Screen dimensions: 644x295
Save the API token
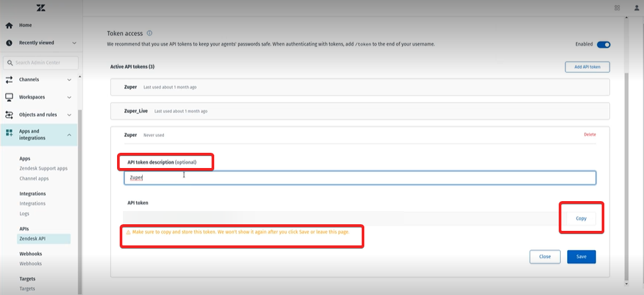581,257
